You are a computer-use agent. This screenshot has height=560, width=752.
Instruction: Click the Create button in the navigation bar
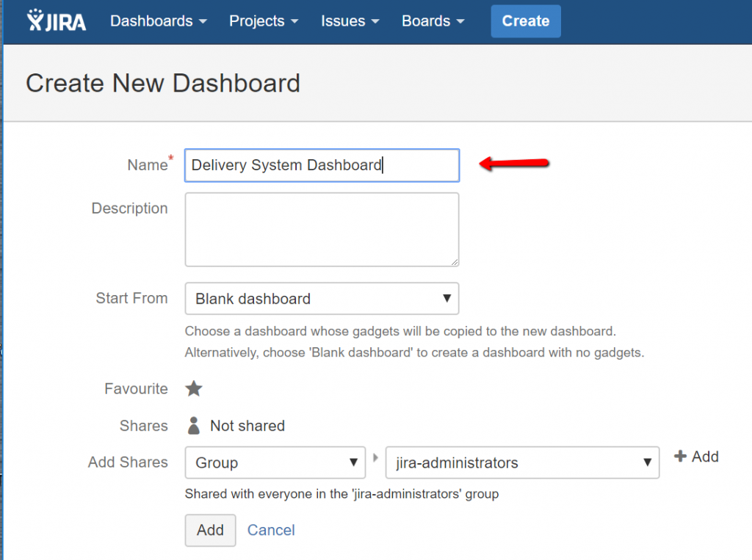point(525,21)
